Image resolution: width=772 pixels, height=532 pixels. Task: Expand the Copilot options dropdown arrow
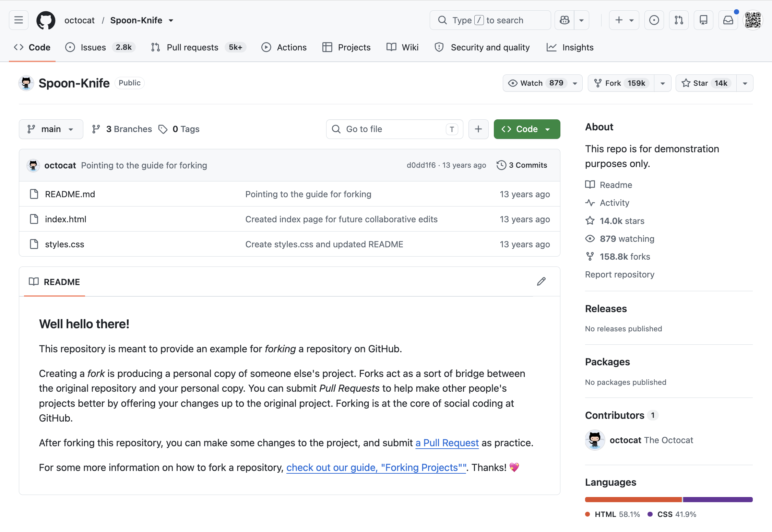[581, 20]
